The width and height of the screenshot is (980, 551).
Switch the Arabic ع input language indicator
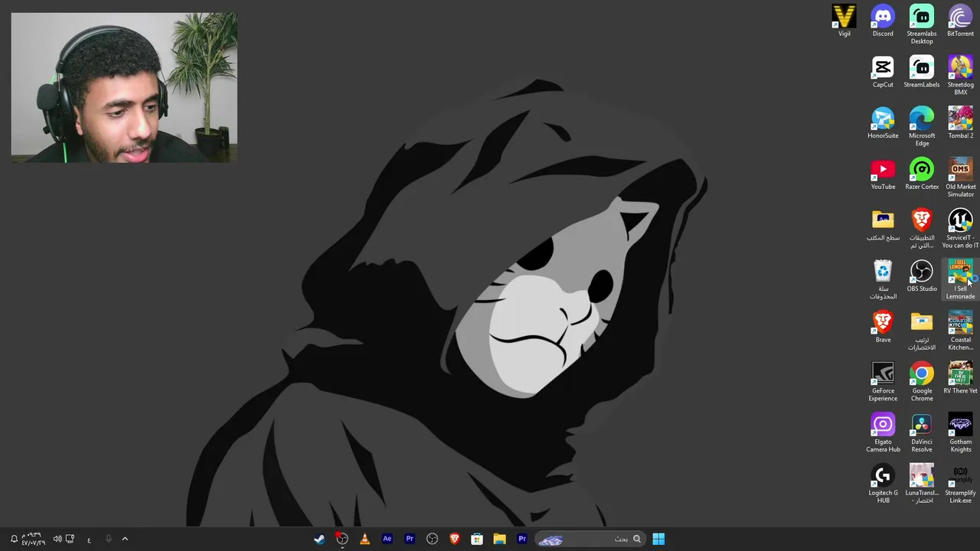[x=89, y=539]
